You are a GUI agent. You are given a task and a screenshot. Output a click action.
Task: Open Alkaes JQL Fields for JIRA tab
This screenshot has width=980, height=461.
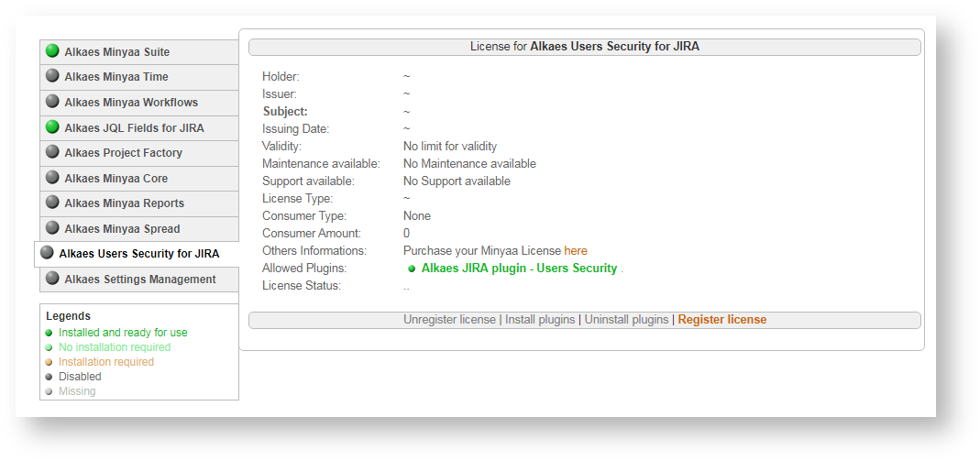click(x=139, y=128)
